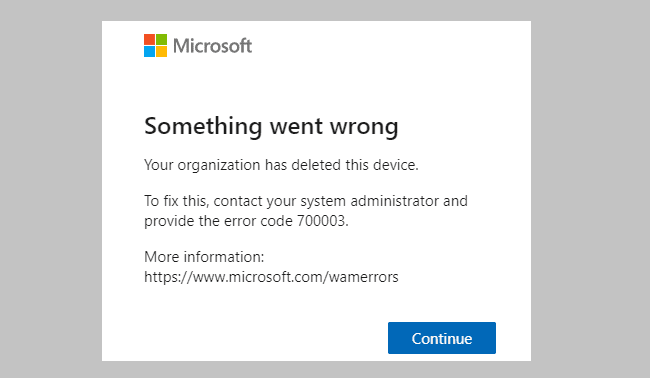Open the microsoft.com/wamerrors link
The height and width of the screenshot is (378, 650).
click(271, 276)
